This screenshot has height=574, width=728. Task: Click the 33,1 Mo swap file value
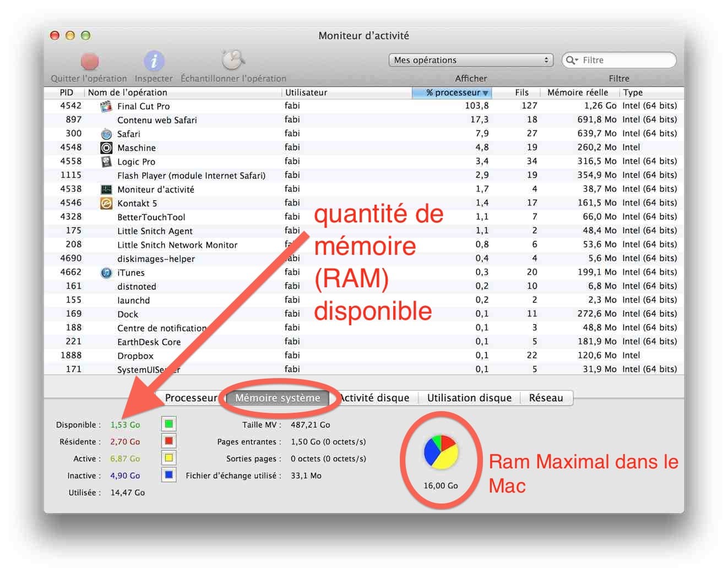(x=306, y=475)
